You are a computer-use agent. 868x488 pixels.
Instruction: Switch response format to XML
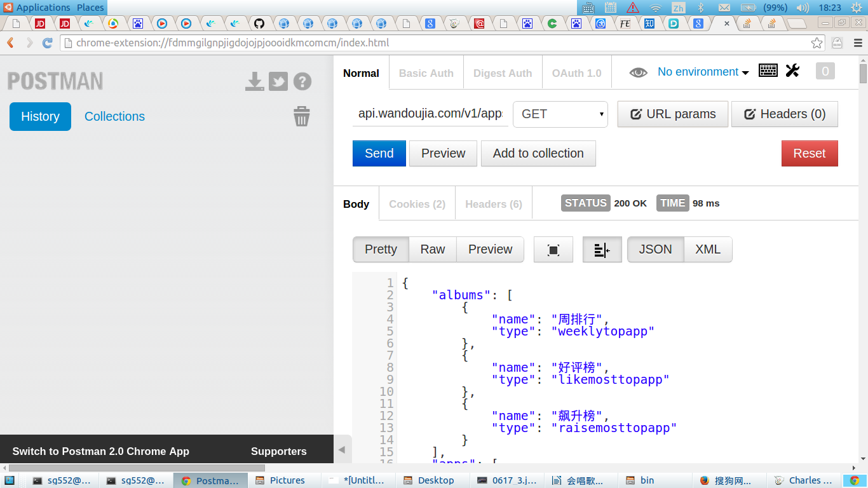(708, 250)
